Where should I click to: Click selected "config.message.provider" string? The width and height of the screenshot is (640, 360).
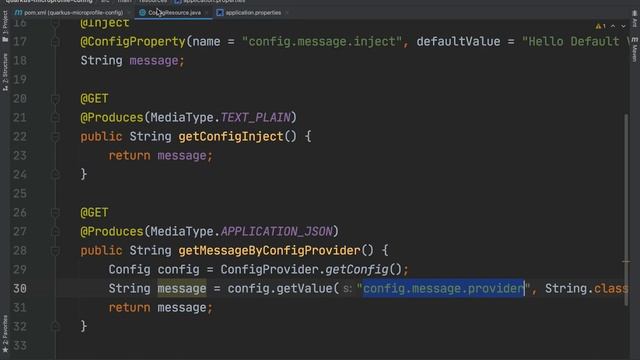pos(443,289)
